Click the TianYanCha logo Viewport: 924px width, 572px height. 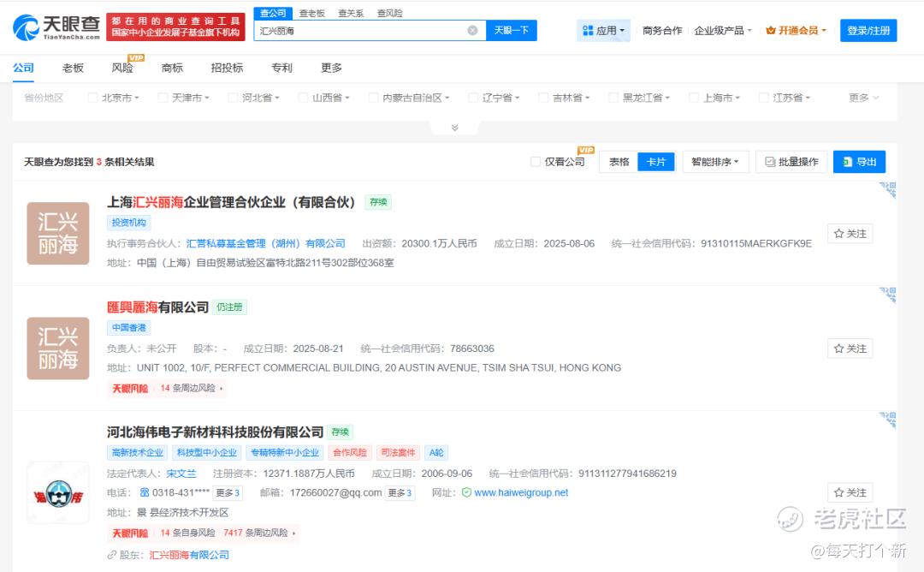[56, 27]
